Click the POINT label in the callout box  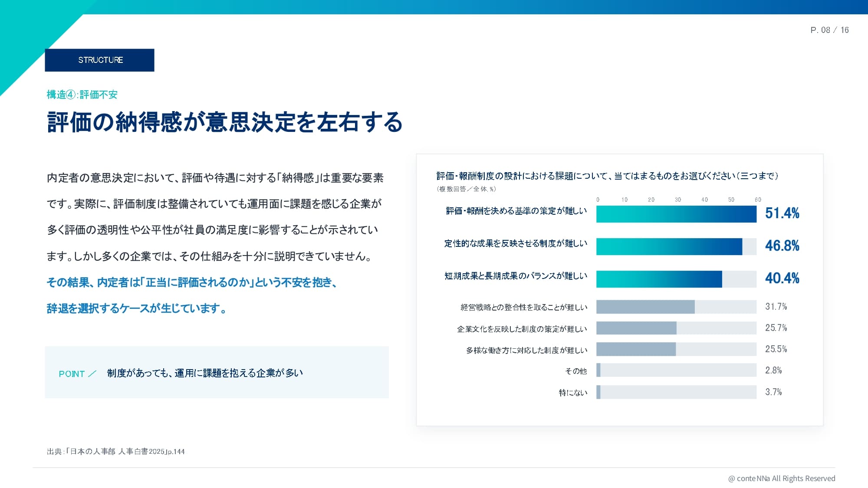point(72,373)
